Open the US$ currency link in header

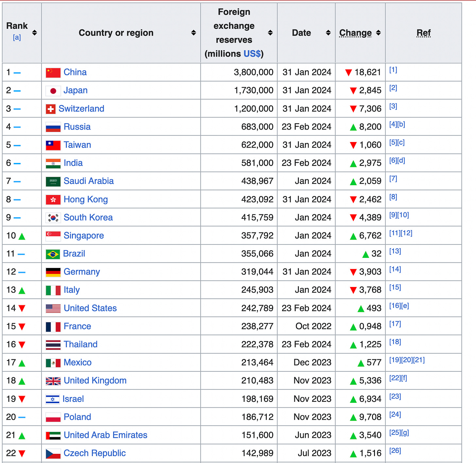[x=252, y=54]
